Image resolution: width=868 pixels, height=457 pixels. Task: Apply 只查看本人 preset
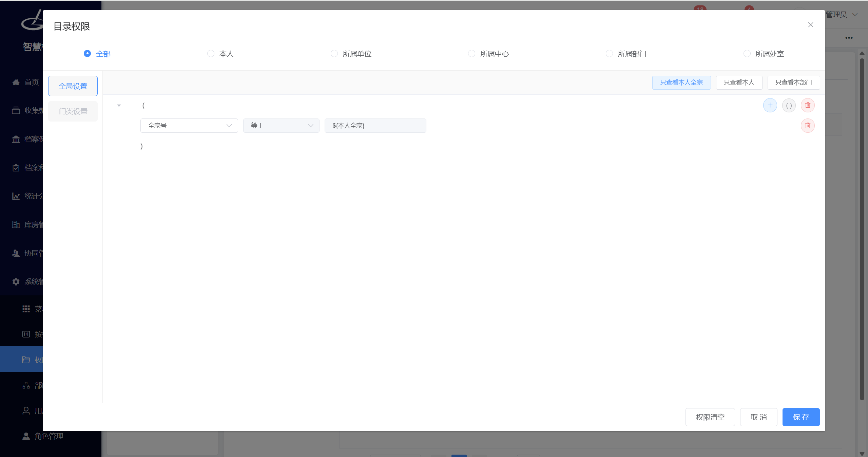point(739,83)
